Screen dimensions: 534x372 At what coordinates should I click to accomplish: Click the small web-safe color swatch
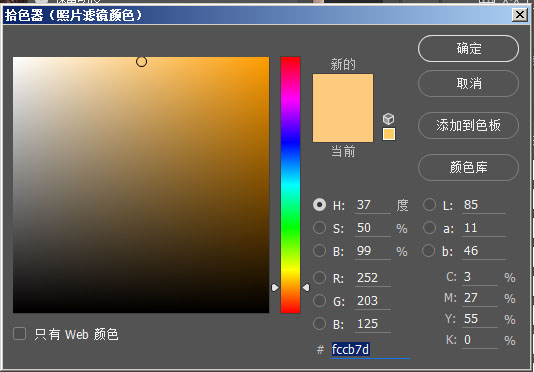pyautogui.click(x=389, y=134)
